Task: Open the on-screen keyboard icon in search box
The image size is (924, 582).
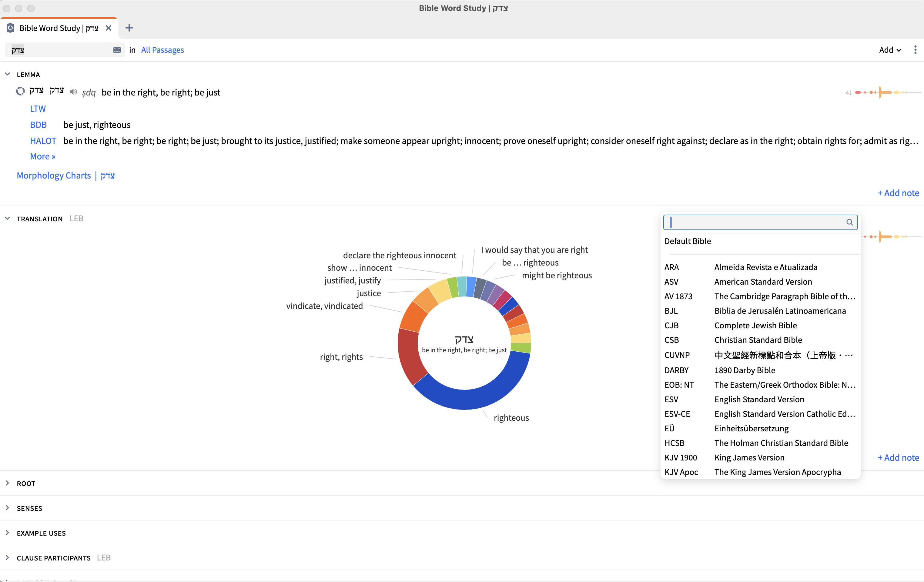Action: pos(117,50)
